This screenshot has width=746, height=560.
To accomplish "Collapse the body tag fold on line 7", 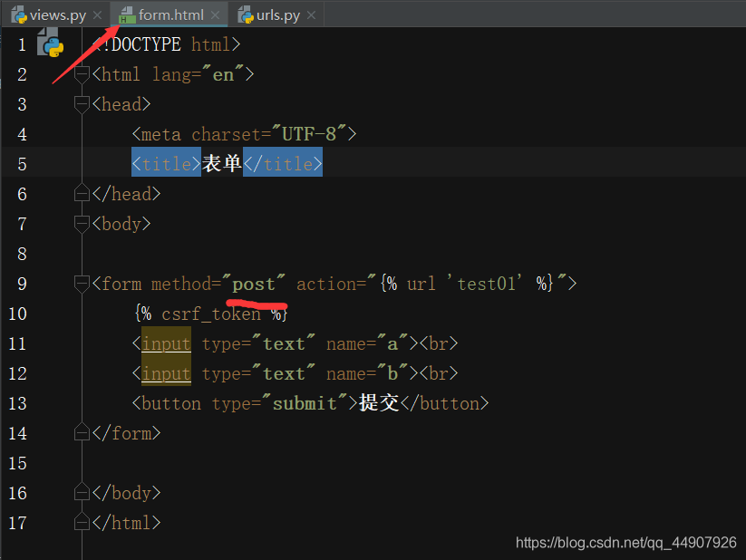I will pyautogui.click(x=82, y=224).
